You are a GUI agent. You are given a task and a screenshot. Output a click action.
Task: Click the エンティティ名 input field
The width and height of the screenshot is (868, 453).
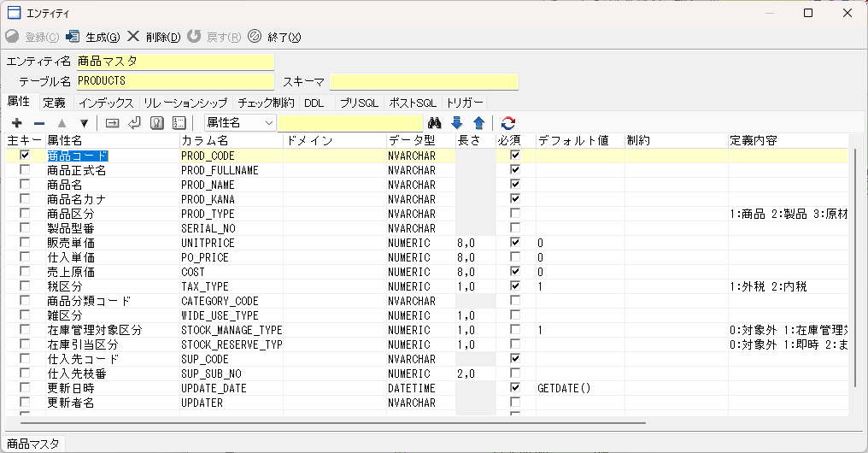click(175, 62)
